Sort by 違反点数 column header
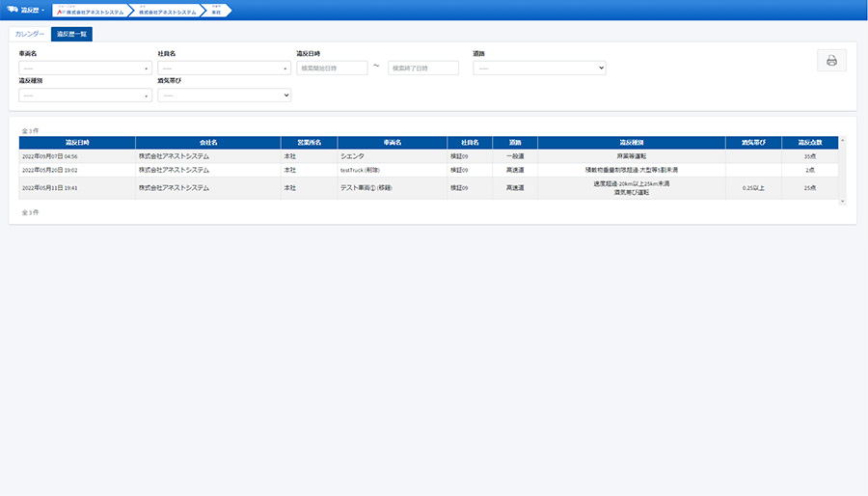The height and width of the screenshot is (496, 868). (809, 142)
